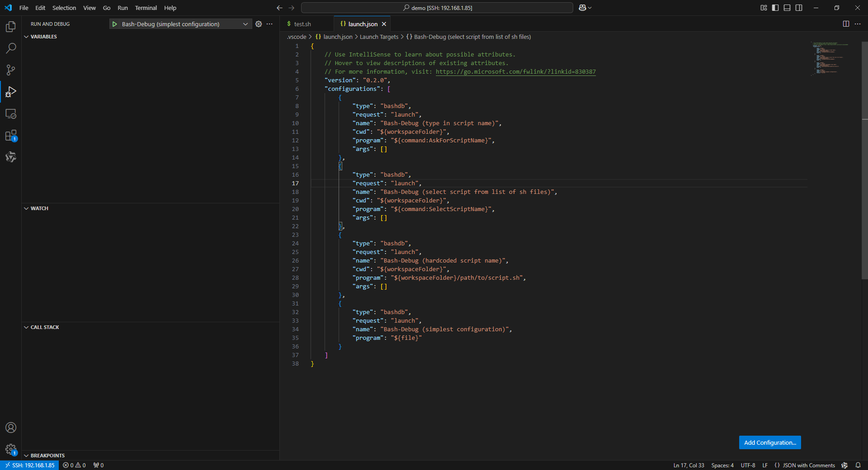
Task: Click the .vscode breadcrumb
Action: (297, 37)
